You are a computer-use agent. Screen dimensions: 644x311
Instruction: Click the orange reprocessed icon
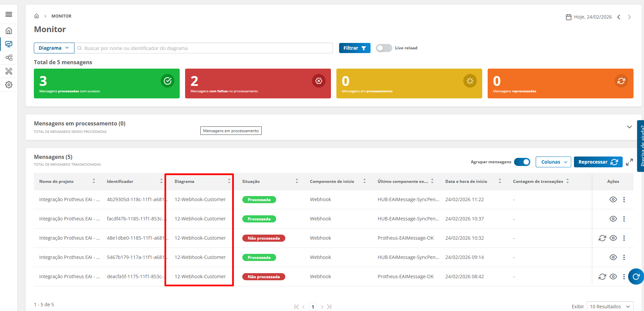[621, 81]
